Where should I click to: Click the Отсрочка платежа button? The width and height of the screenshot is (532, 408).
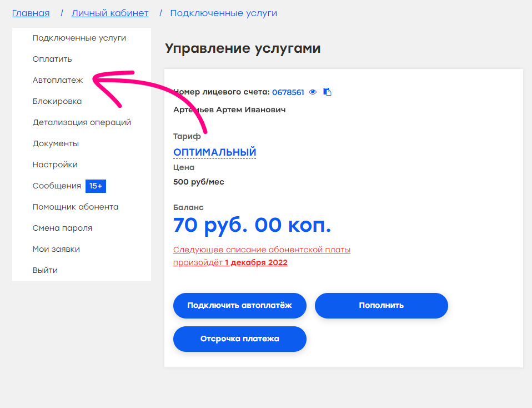coord(240,339)
